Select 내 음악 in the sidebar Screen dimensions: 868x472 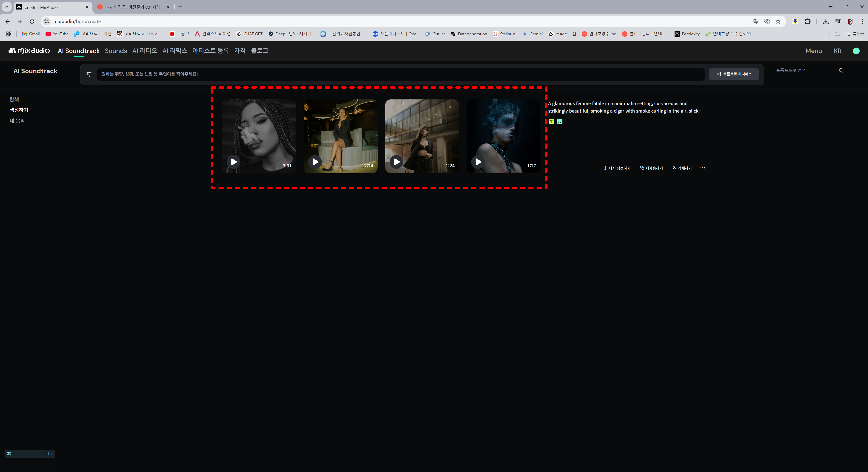tap(17, 121)
